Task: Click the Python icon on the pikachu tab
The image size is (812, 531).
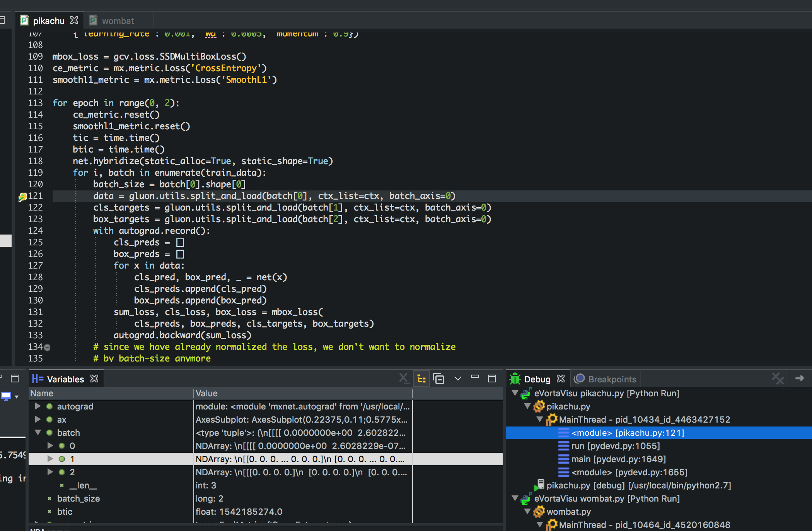Action: (24, 20)
